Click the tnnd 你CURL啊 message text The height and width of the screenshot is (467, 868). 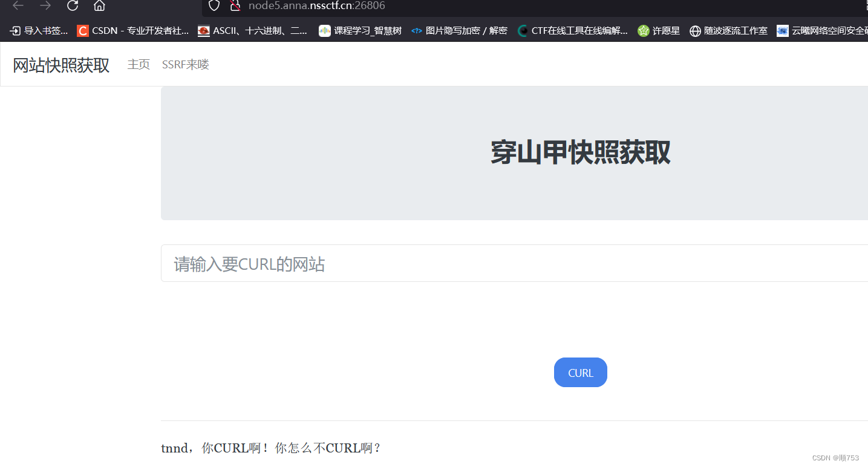pos(271,448)
